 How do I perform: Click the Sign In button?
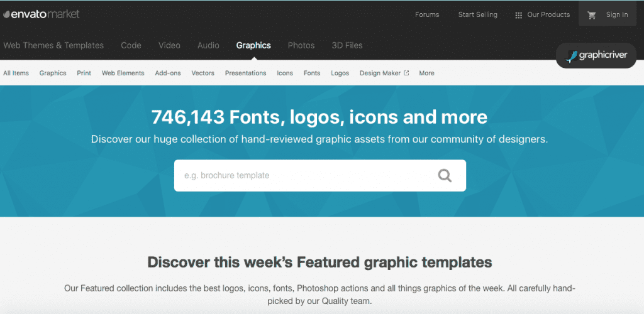tap(617, 15)
